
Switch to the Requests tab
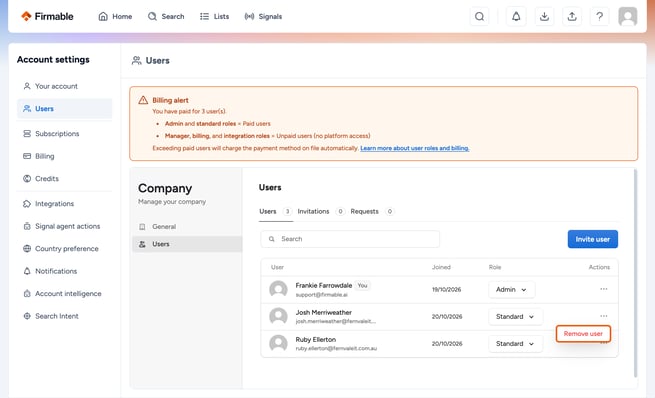[372, 212]
